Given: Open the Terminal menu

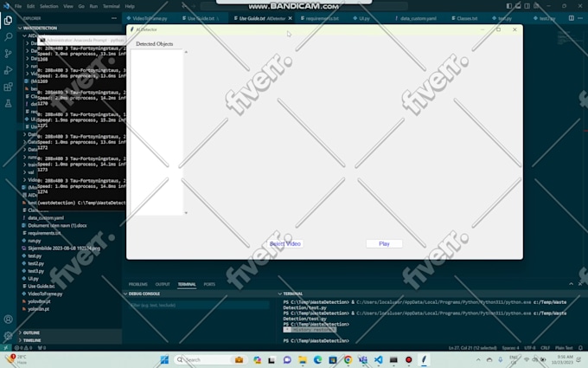Looking at the screenshot, I should [112, 6].
